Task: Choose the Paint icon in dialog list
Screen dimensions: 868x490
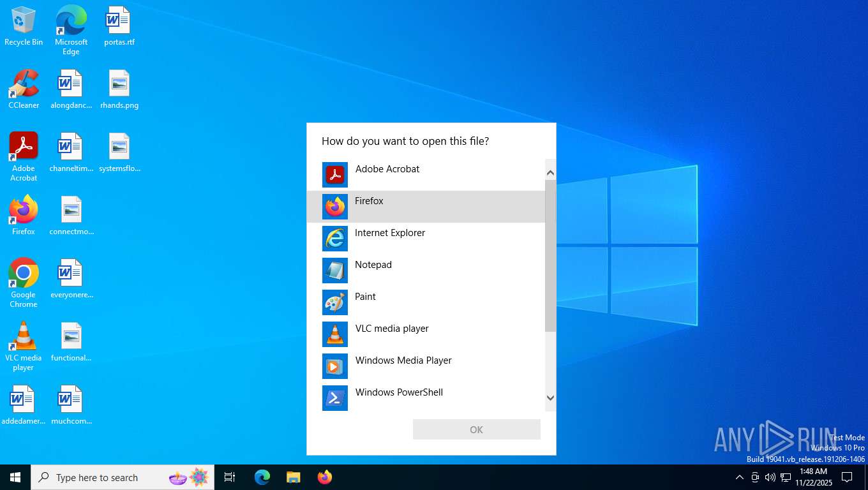Action: (x=335, y=302)
